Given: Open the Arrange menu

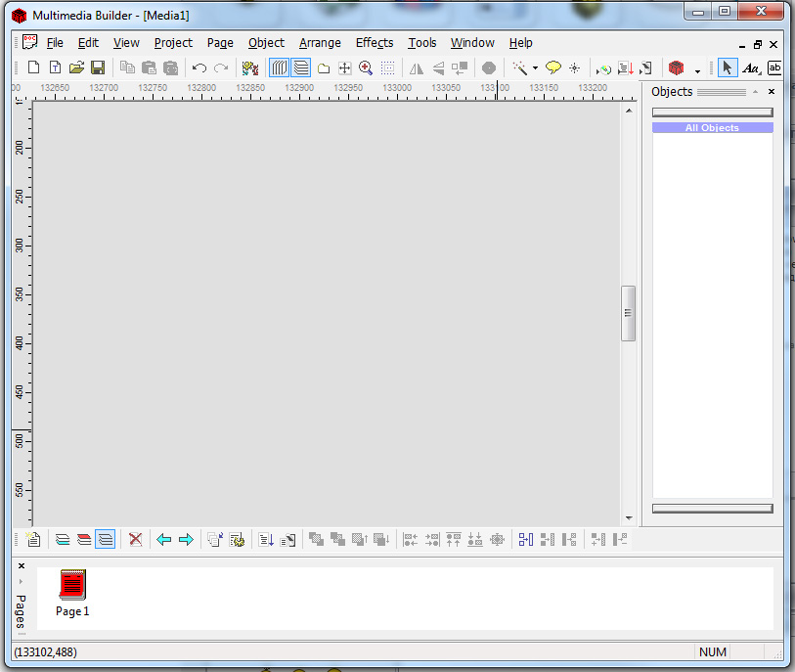Looking at the screenshot, I should click(x=320, y=43).
